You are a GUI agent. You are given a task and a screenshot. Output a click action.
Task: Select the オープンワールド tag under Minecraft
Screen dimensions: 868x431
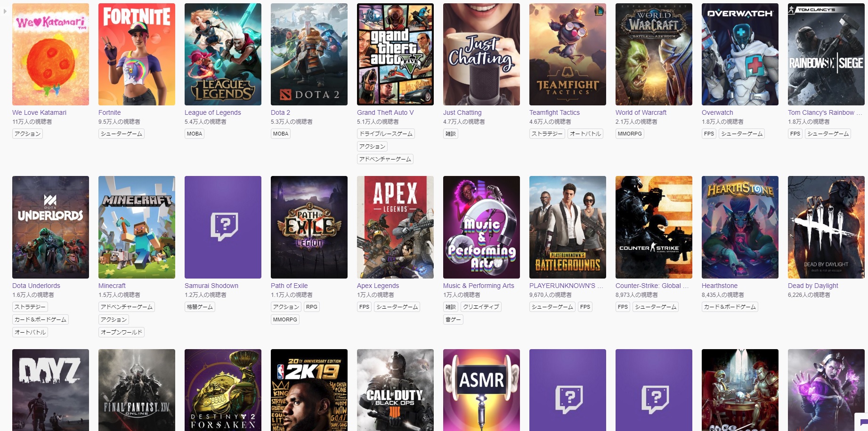[122, 332]
